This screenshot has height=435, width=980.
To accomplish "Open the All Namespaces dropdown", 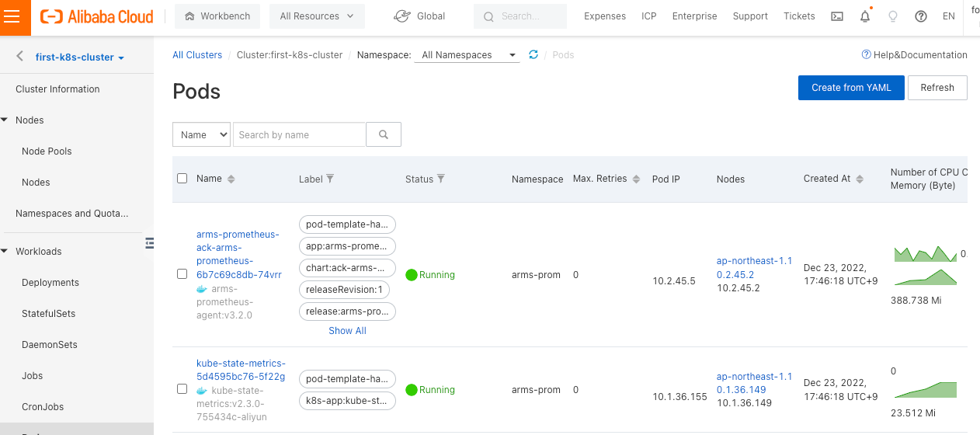I will [x=467, y=55].
